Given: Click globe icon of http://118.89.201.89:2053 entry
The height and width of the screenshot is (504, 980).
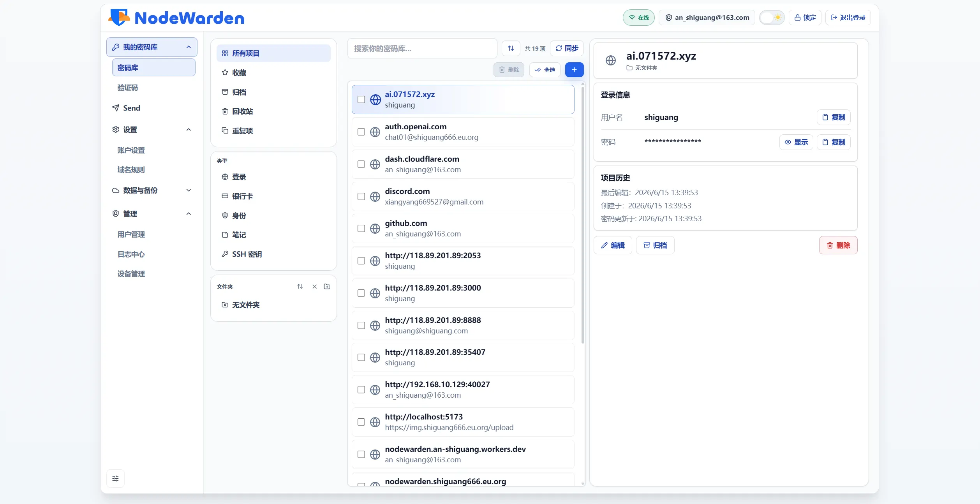Looking at the screenshot, I should pos(375,261).
